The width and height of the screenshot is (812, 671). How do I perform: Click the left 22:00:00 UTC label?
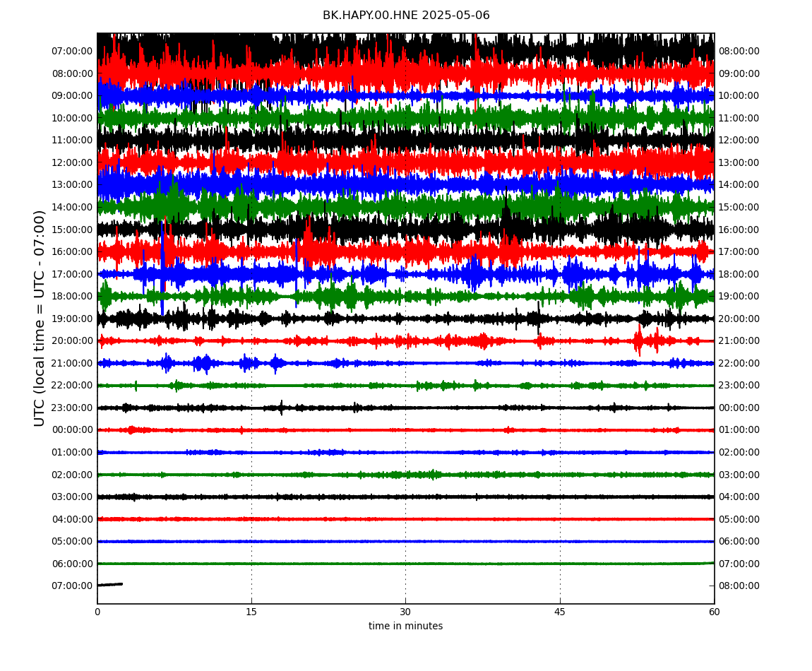tap(72, 386)
